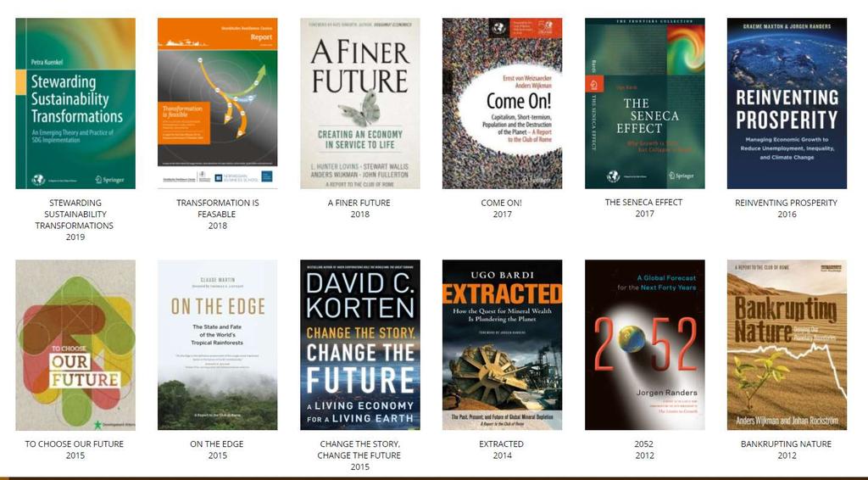
Task: Open the Reinventing Prosperity book cover
Action: pyautogui.click(x=787, y=103)
